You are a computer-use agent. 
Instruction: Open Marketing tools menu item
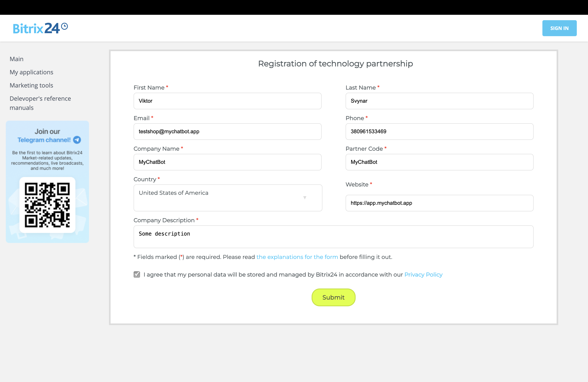pyautogui.click(x=31, y=85)
